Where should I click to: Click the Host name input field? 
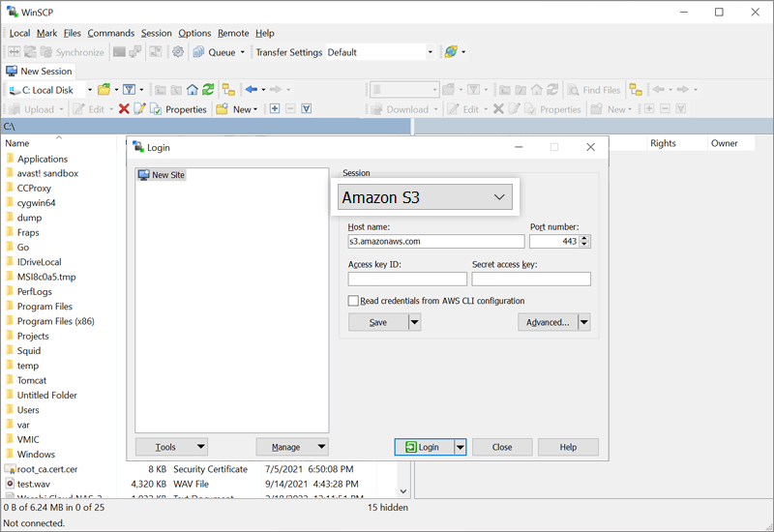pos(436,241)
